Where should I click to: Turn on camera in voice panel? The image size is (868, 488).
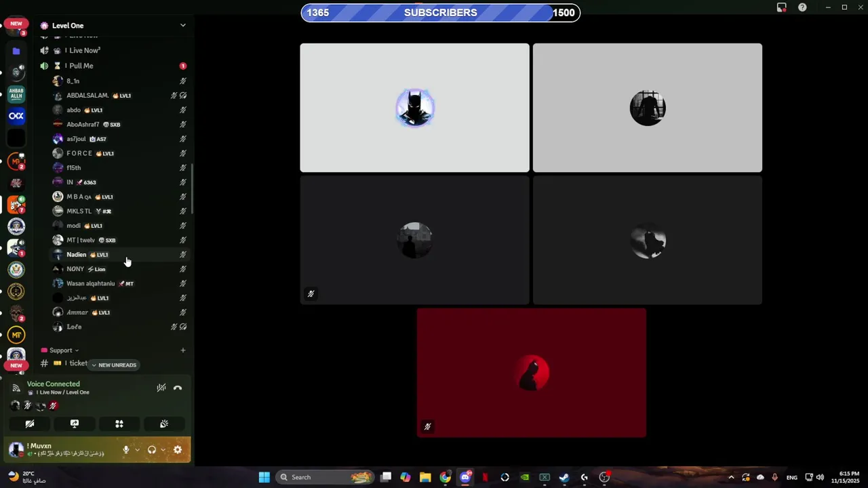coord(30,424)
